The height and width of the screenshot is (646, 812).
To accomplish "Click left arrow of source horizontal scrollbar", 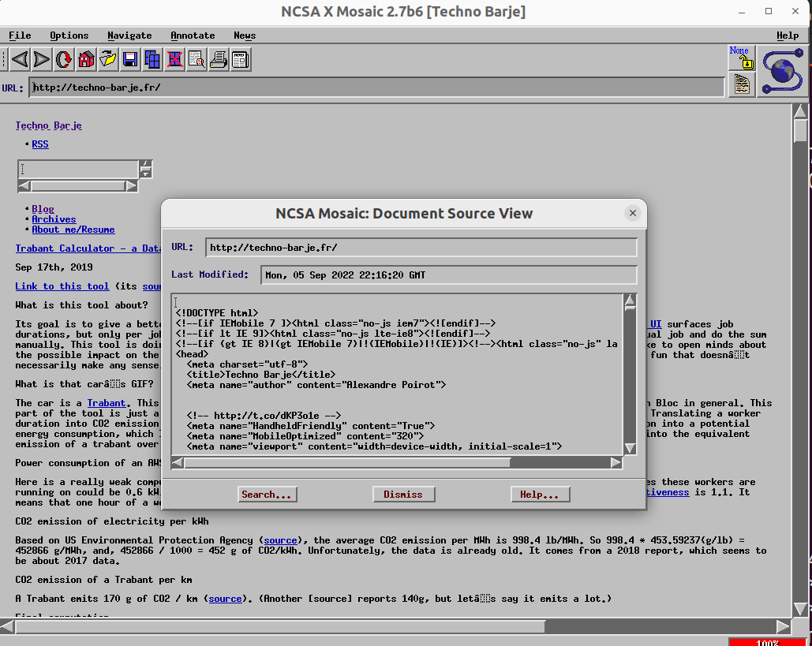I will tap(177, 462).
